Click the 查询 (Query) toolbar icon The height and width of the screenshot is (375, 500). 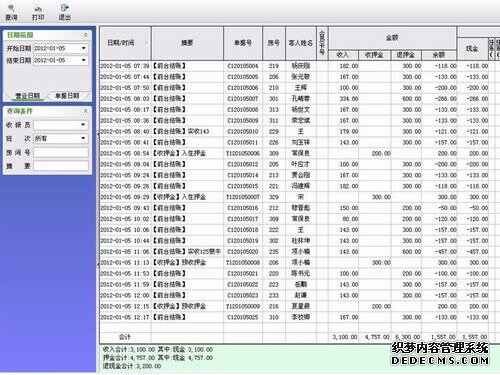[x=11, y=12]
